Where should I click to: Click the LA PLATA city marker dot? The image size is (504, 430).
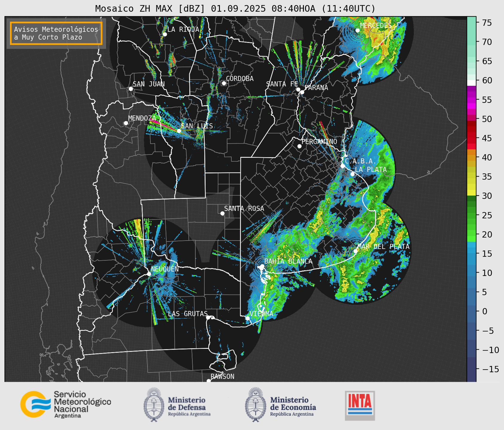(x=353, y=174)
